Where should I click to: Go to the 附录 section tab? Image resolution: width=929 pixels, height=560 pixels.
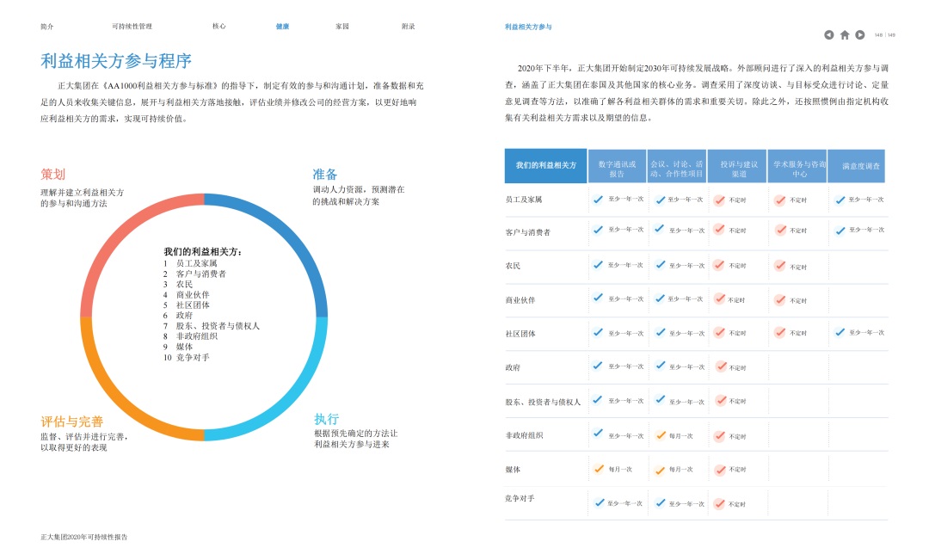click(x=408, y=27)
